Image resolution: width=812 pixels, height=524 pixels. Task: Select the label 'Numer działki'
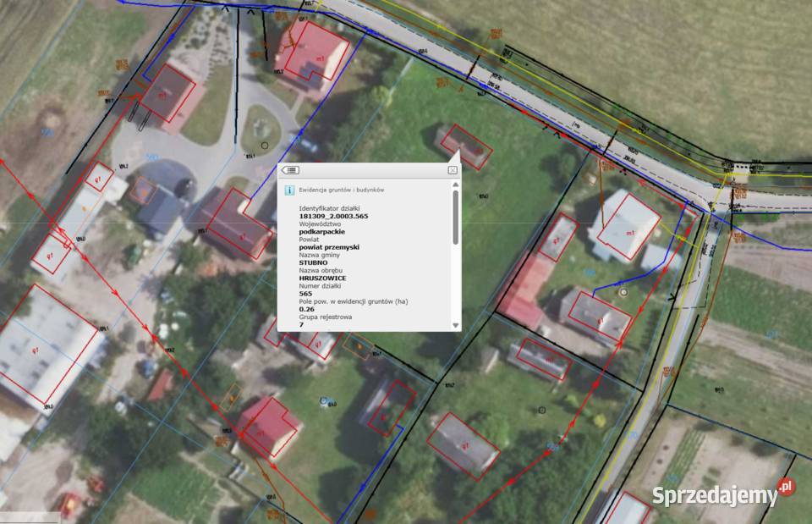[320, 286]
